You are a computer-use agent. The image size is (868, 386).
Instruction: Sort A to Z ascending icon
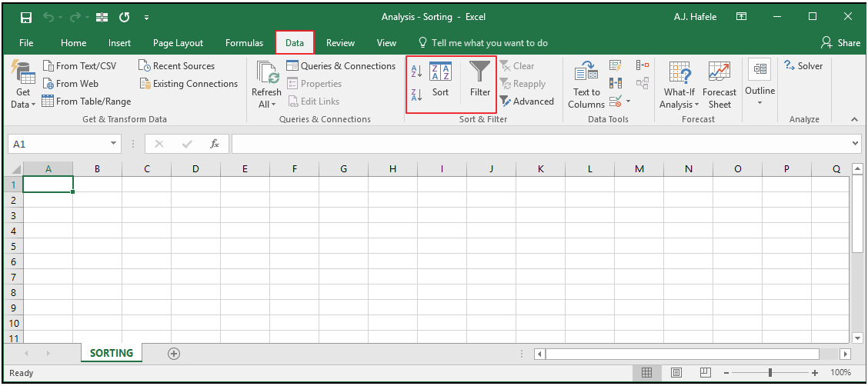(x=416, y=71)
